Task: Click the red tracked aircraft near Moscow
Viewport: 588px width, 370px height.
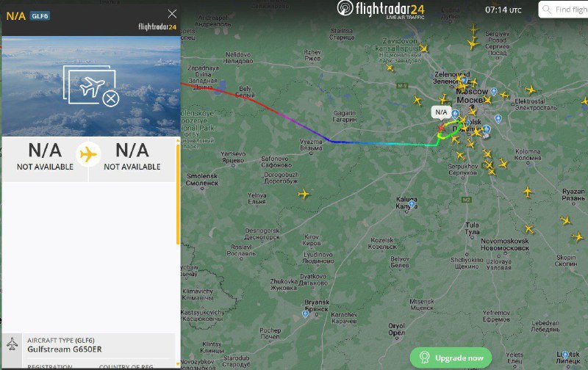Action: (x=440, y=128)
